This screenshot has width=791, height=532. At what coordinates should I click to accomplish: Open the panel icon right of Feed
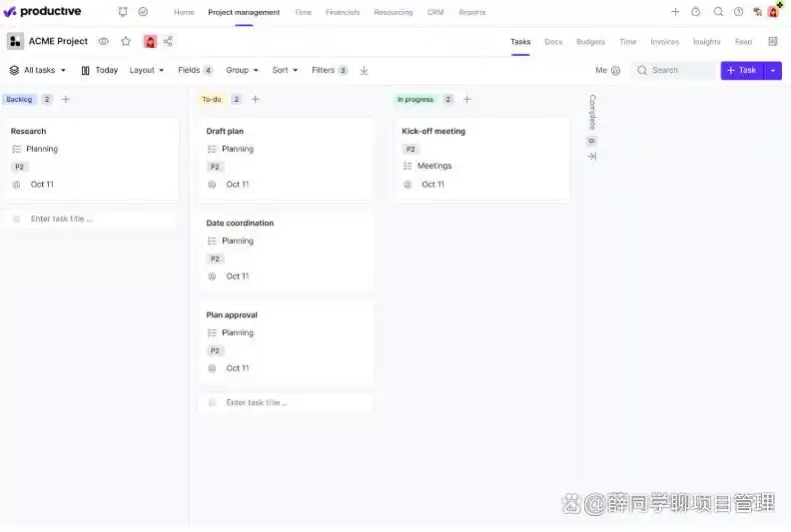click(x=773, y=41)
